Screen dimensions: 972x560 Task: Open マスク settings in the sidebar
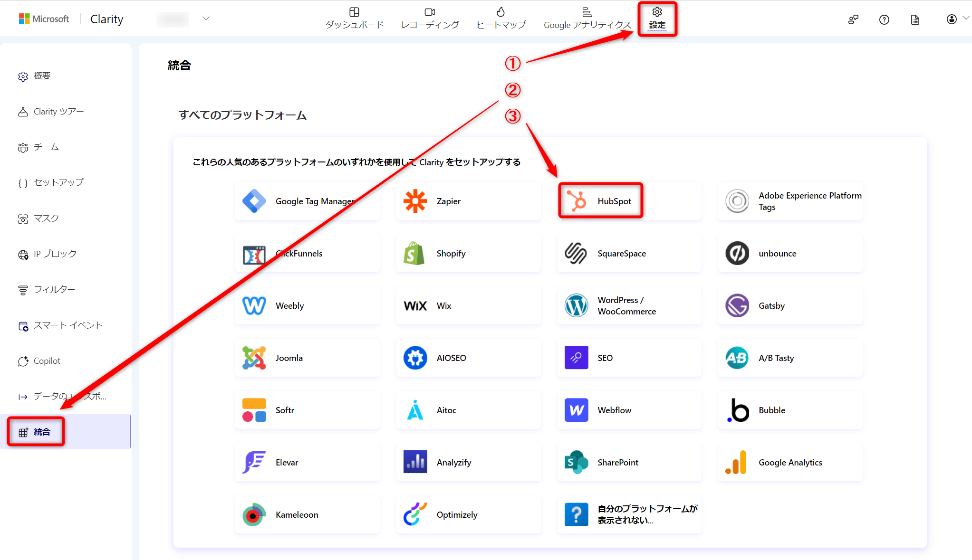point(66,218)
